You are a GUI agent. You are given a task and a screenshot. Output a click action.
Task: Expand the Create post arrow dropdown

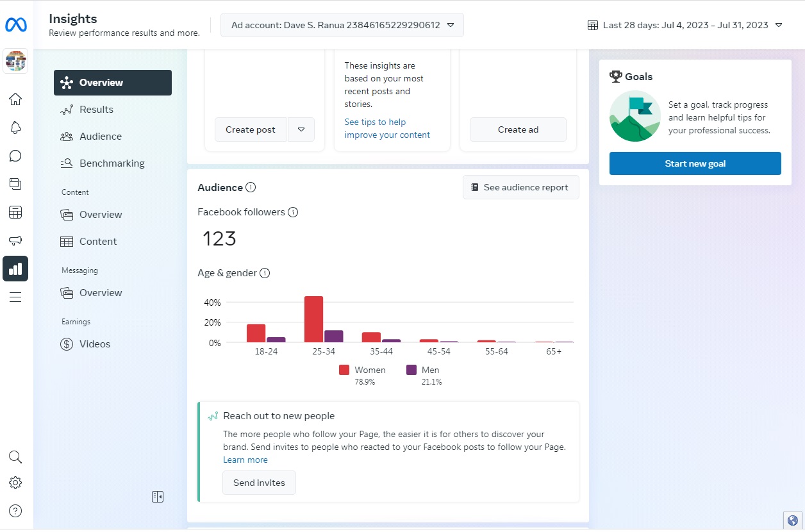[x=301, y=129]
